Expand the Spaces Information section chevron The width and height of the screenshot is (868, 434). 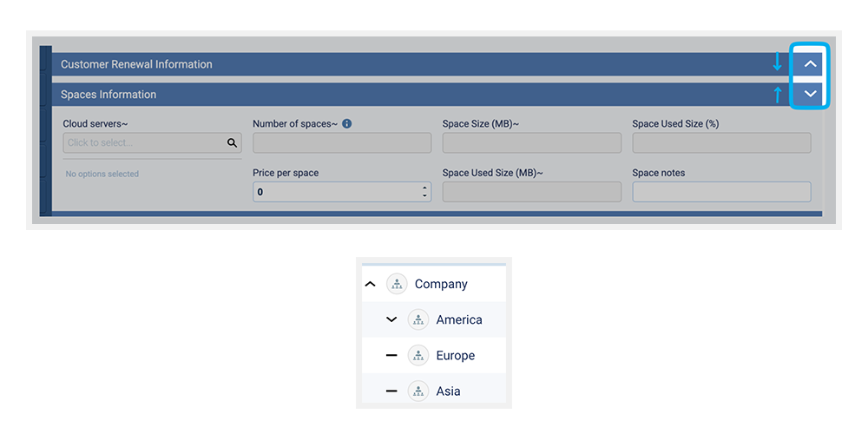810,94
